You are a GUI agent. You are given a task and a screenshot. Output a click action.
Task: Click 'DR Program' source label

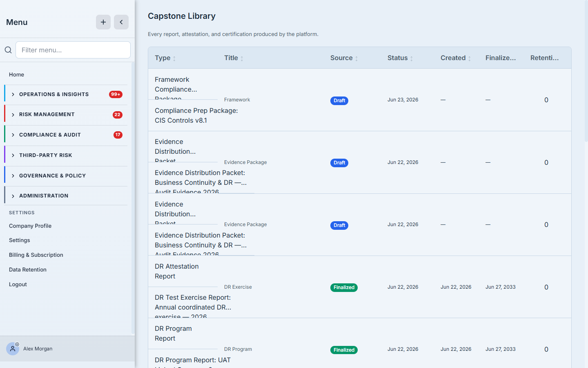coord(238,349)
